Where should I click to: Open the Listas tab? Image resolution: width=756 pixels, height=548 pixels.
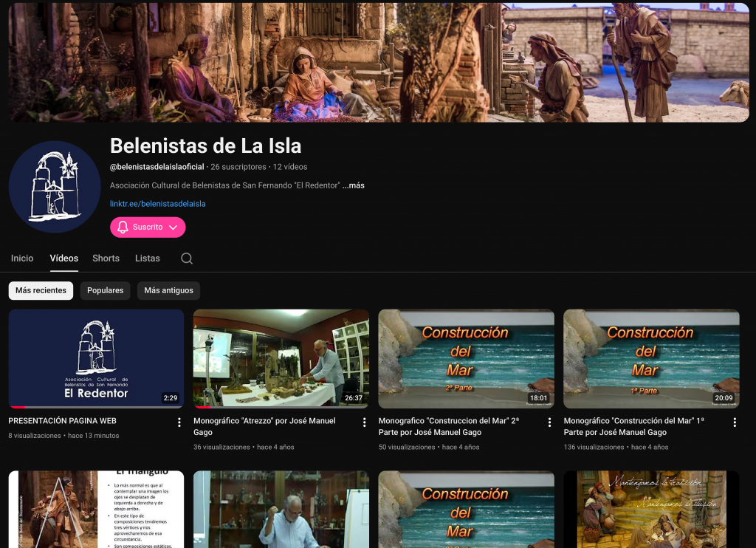(x=148, y=258)
